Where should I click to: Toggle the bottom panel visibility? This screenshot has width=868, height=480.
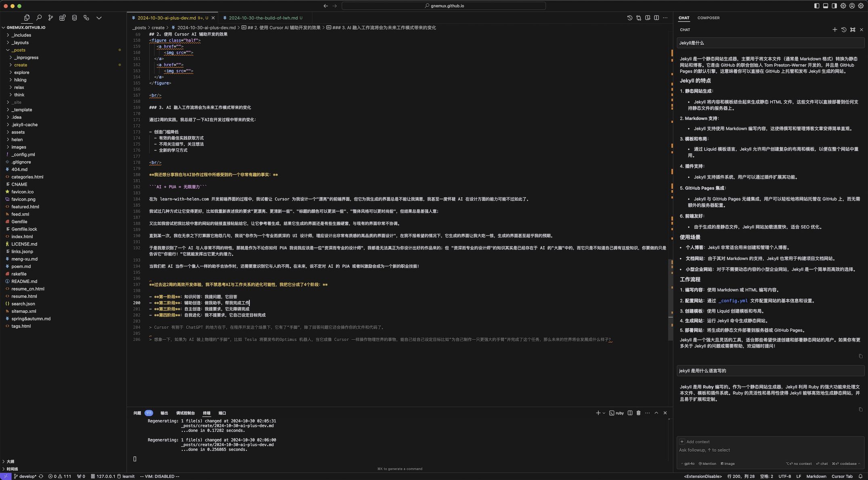[x=826, y=6]
